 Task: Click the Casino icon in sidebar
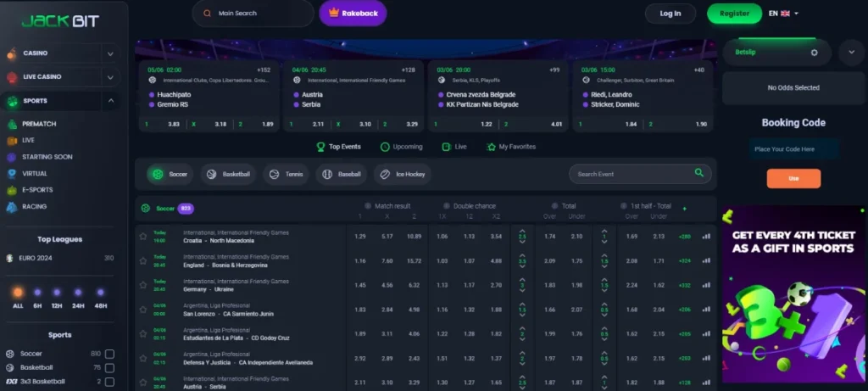(12, 53)
